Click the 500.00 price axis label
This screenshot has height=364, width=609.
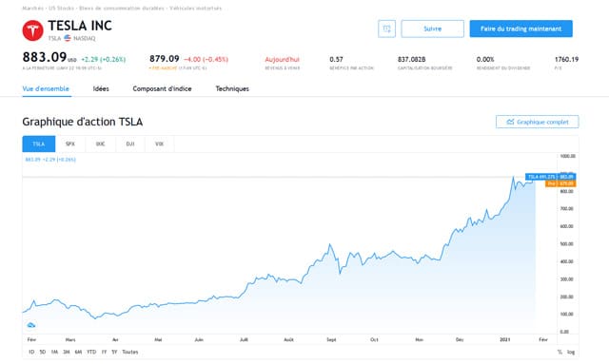coord(567,243)
